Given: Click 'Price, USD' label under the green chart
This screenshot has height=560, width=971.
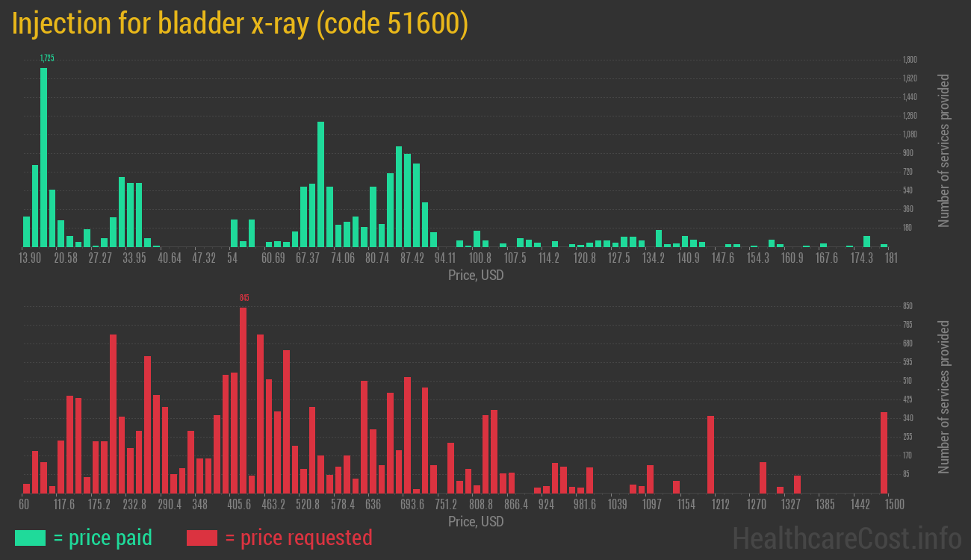Looking at the screenshot, I should 476,276.
